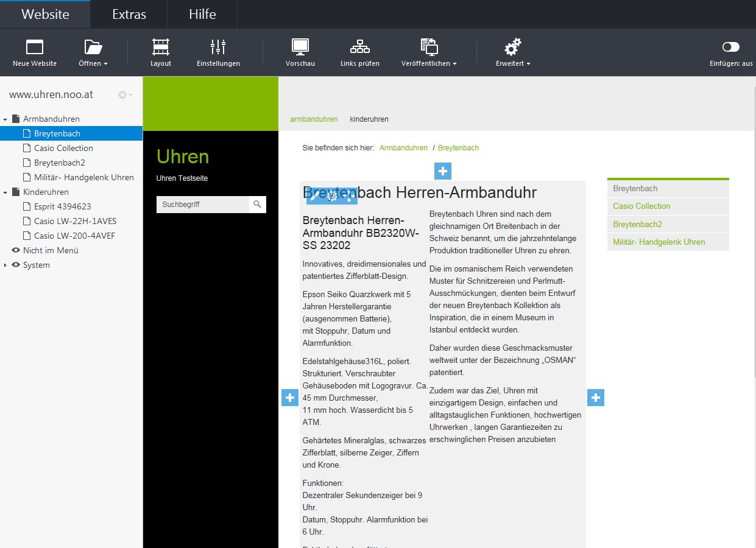This screenshot has width=756, height=548.
Task: Collapse the Kinderuhren tree node
Action: (5, 192)
